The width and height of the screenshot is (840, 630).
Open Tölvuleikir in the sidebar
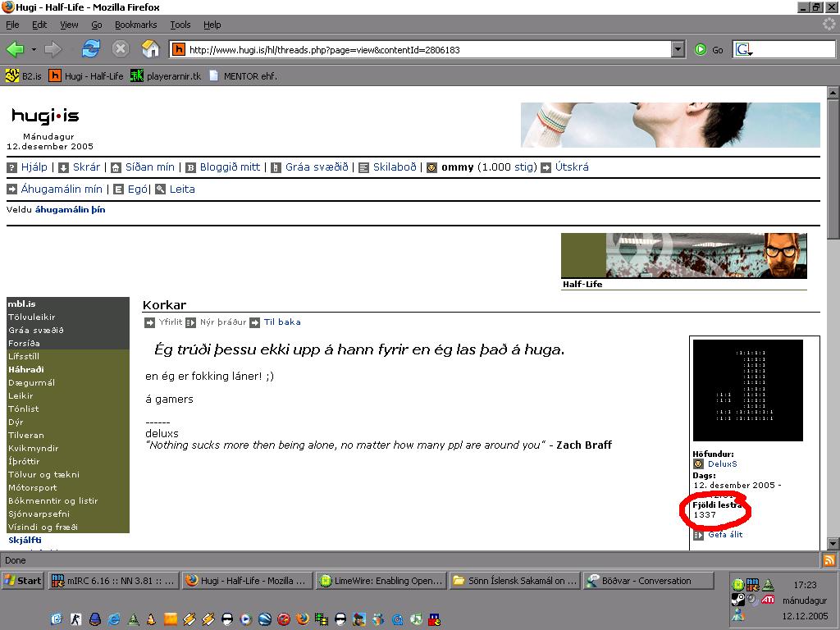coord(32,317)
